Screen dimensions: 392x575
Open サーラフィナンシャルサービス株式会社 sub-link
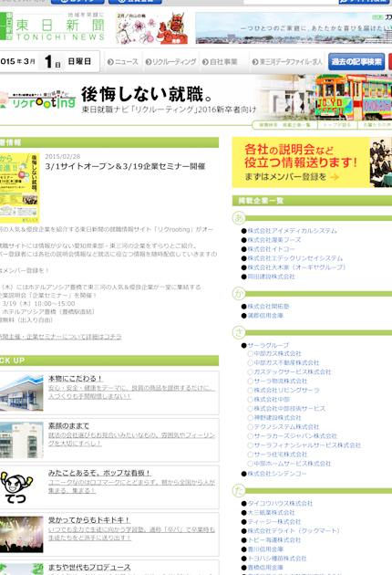point(307,445)
